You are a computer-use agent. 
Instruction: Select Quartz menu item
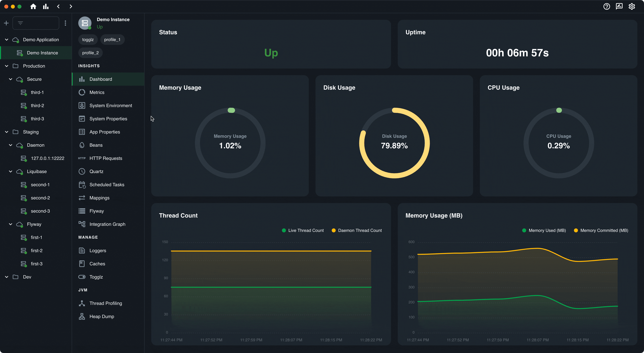pos(96,171)
